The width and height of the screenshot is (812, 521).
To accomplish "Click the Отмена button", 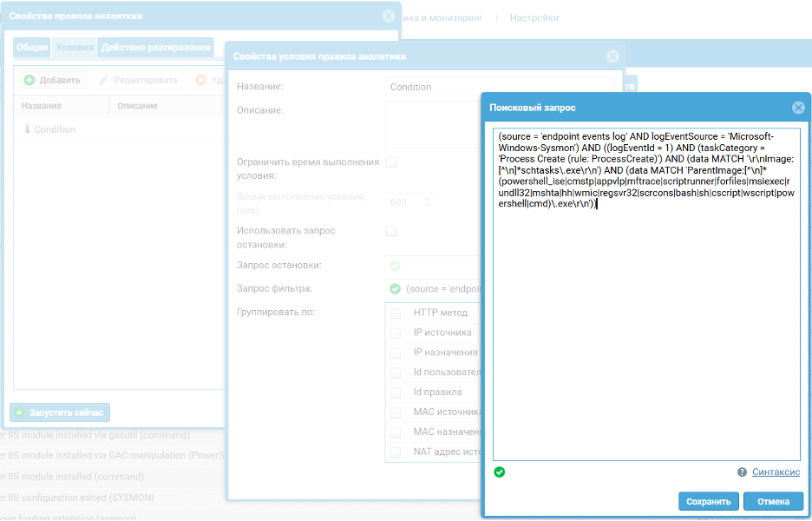I will [773, 501].
